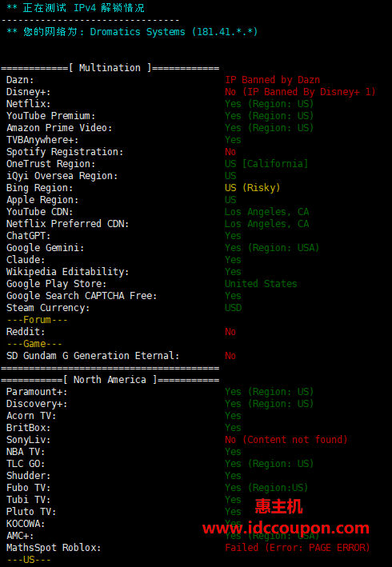Click the 'TVBAnywhere+:' label
This screenshot has width=392, height=567.
[42, 140]
